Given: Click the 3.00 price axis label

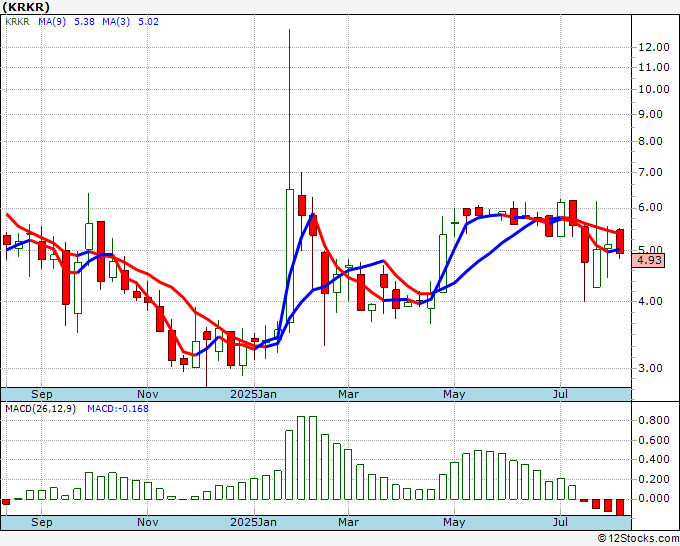Looking at the screenshot, I should click(x=651, y=368).
